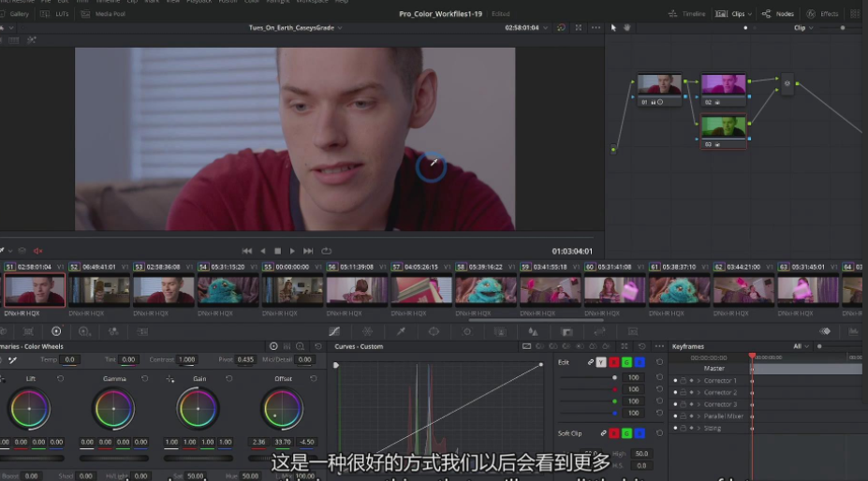Expand Corrector 2 keyframe track

[x=699, y=392]
